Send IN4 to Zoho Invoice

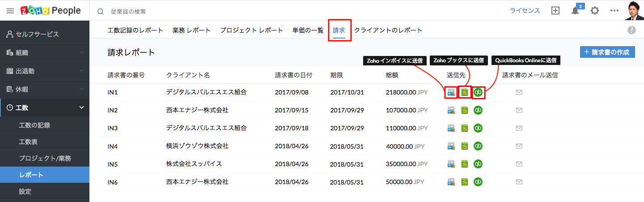[x=451, y=146]
